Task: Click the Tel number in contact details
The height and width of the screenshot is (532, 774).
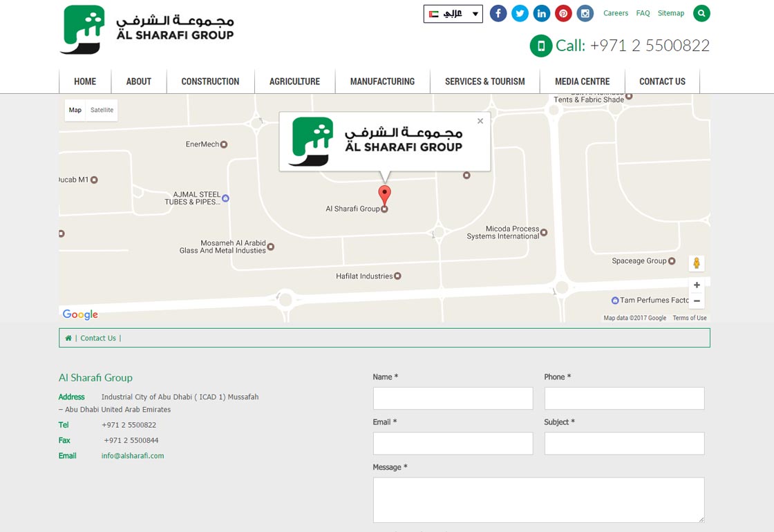Action: (x=129, y=426)
